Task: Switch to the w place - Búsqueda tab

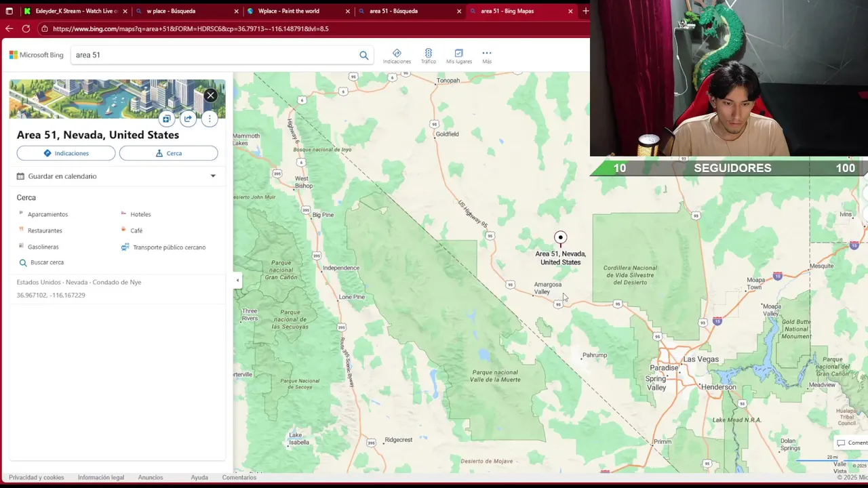Action: pos(189,11)
